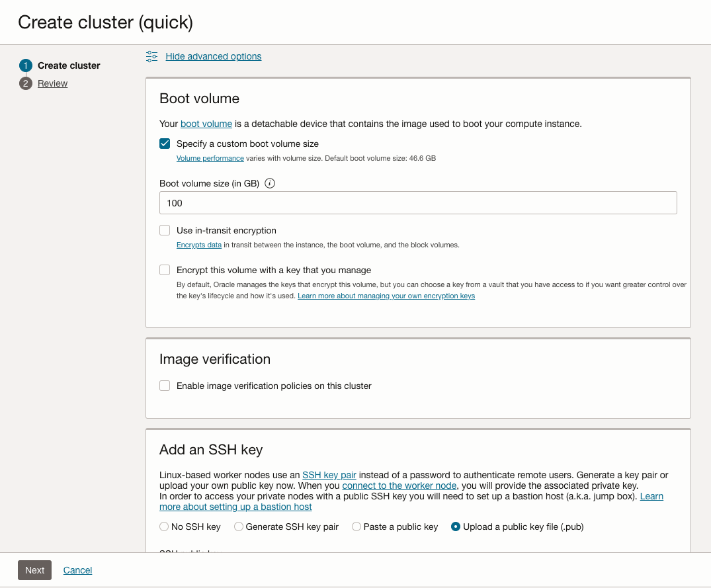Click the step 1 Create cluster circle
This screenshot has width=711, height=588.
pos(26,65)
